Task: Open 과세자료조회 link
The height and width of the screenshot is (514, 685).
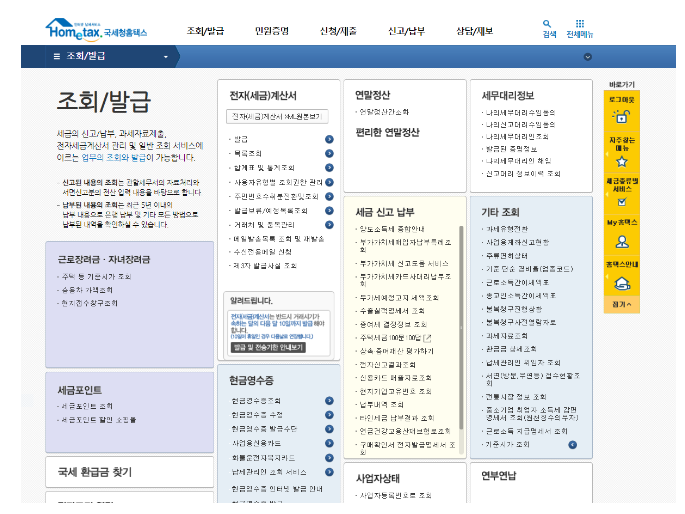Action: 507,336
